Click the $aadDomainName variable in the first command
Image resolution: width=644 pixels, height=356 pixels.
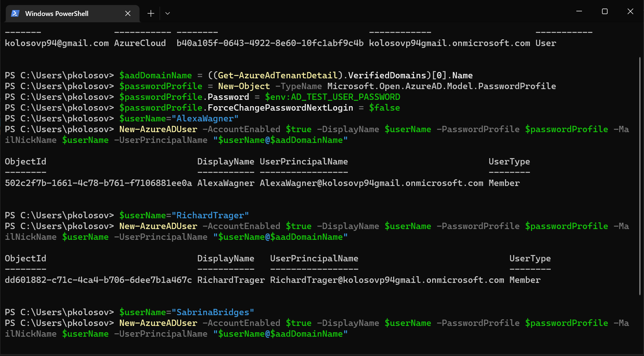pyautogui.click(x=156, y=75)
